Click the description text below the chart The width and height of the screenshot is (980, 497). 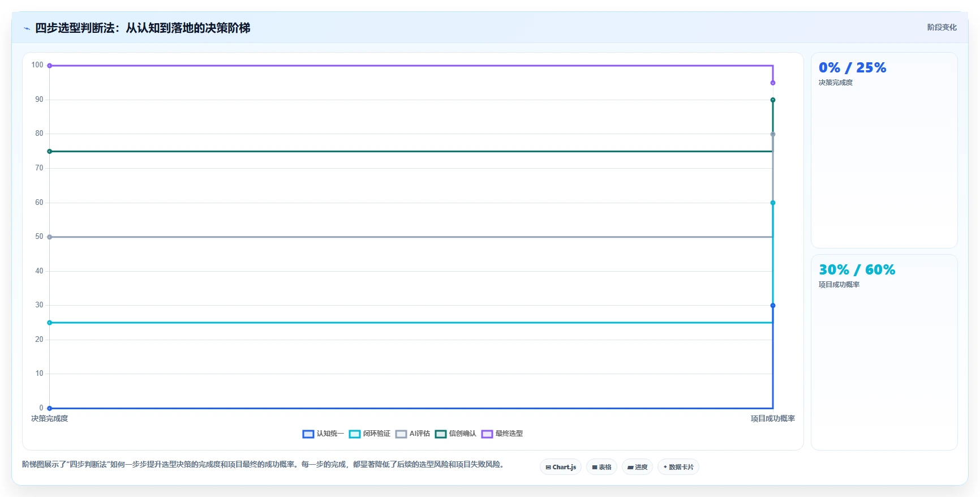pos(263,464)
